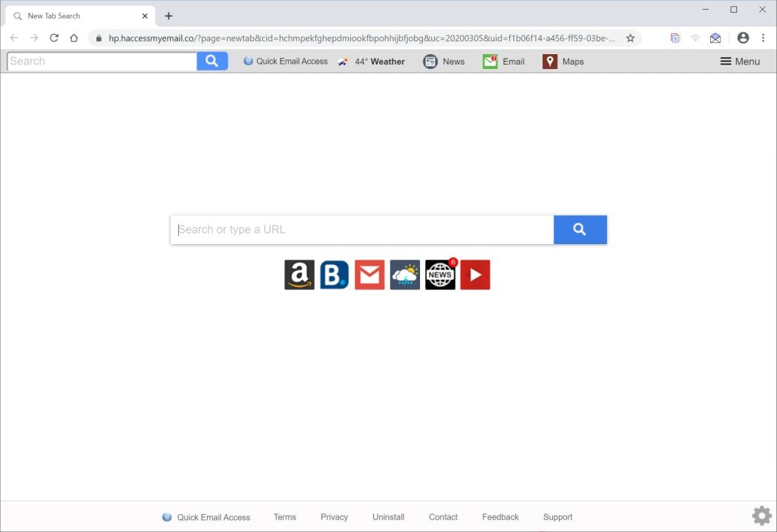View site info via the padlock icon
The image size is (777, 532).
point(99,38)
